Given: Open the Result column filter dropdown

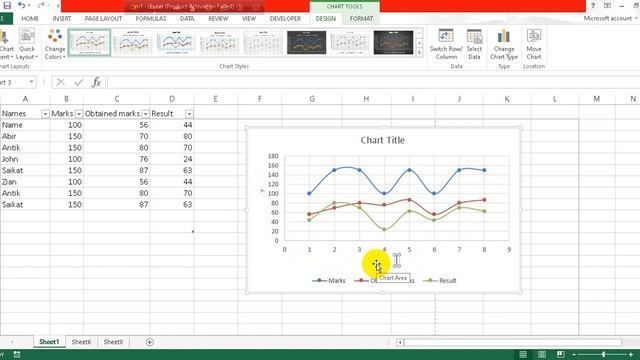Looking at the screenshot, I should (189, 114).
